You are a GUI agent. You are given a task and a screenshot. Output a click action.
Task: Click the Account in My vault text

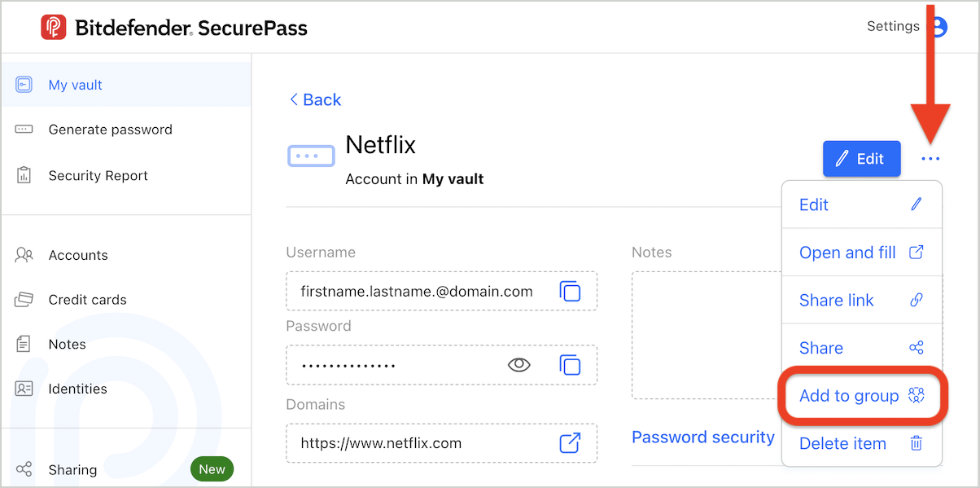click(x=414, y=179)
